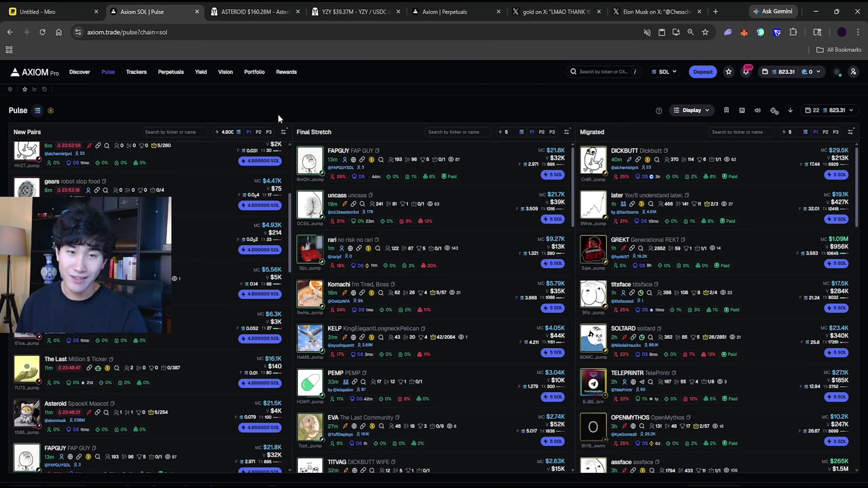Click the Deposit button
Screen dimensions: 868x488
[x=703, y=72]
